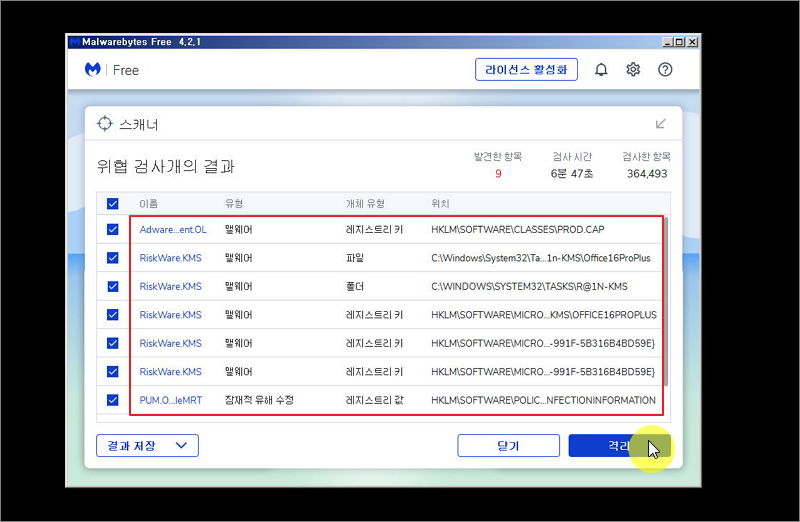Sort by the 위치 column header
Screen dimensions: 800x522
coord(440,204)
